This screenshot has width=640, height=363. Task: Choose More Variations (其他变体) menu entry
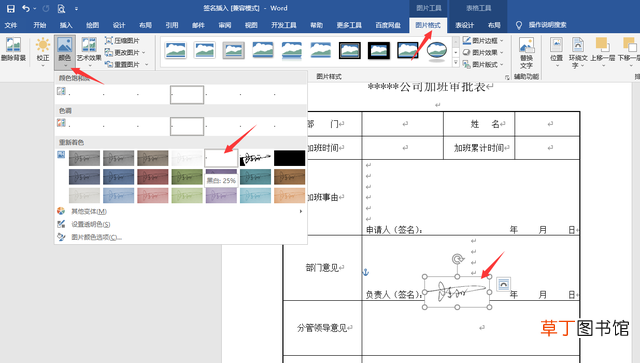click(181, 211)
